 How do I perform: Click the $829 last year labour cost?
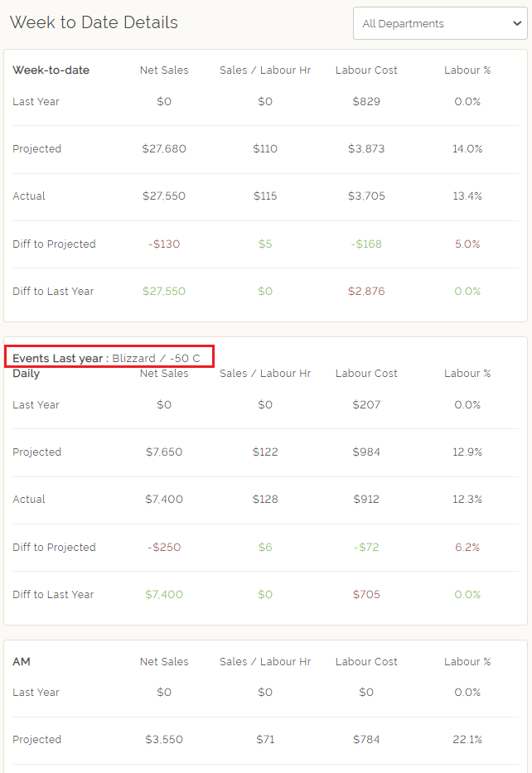366,102
